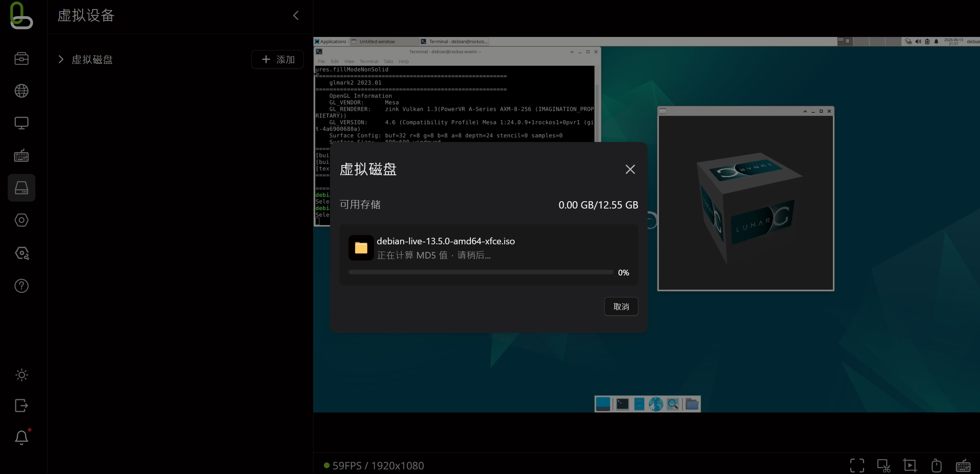
Task: Click the workspace switcher in remote panel
Action: pos(869,41)
